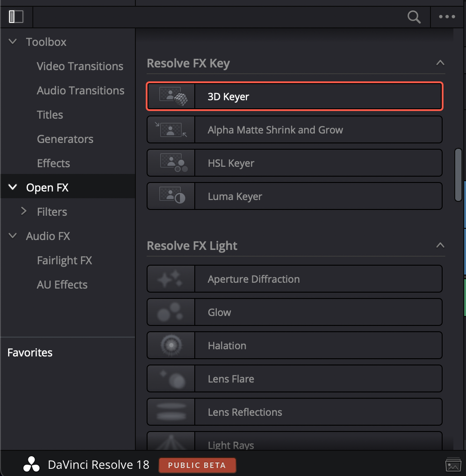466x476 pixels.
Task: Select the Audio FX category label
Action: click(48, 236)
